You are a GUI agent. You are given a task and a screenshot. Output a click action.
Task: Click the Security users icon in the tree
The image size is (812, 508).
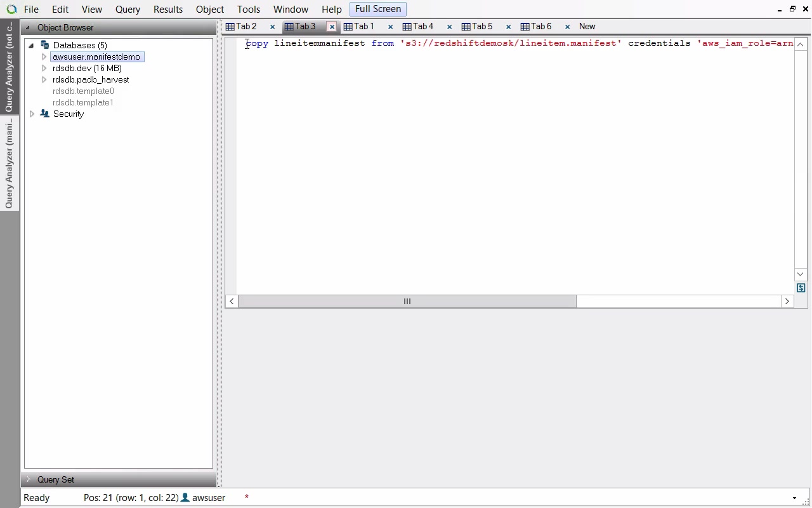click(44, 114)
